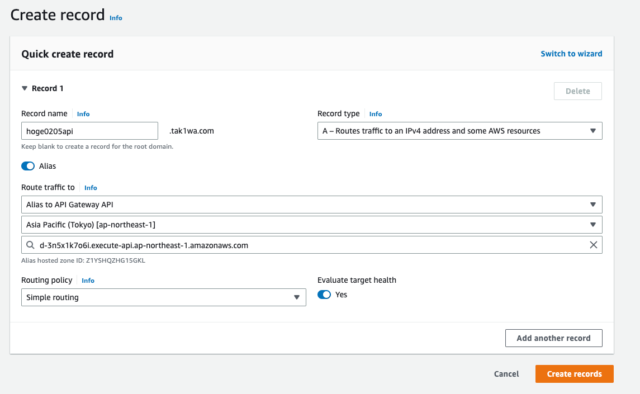This screenshot has height=394, width=640.
Task: Switch to wizard mode
Action: [571, 53]
